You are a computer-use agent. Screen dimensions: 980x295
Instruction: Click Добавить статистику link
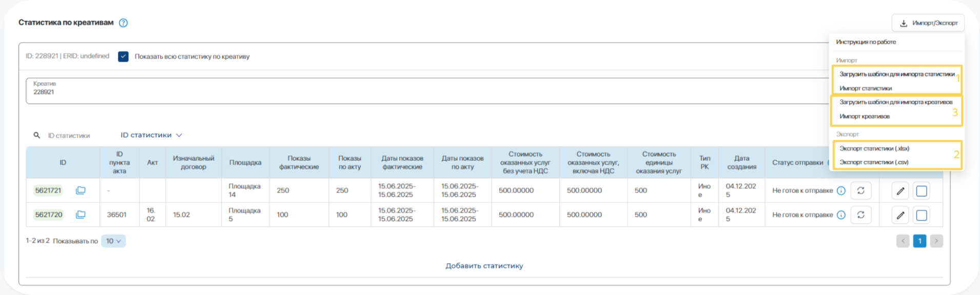[484, 266]
